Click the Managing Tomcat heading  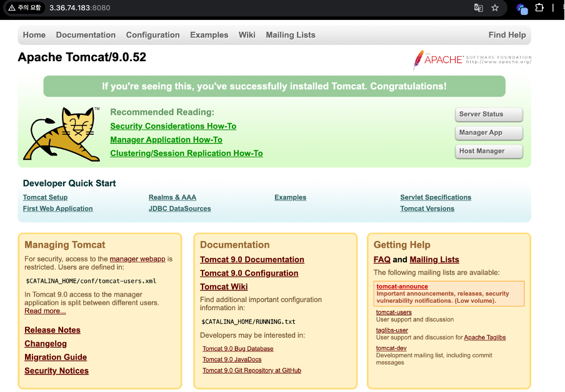pyautogui.click(x=65, y=245)
